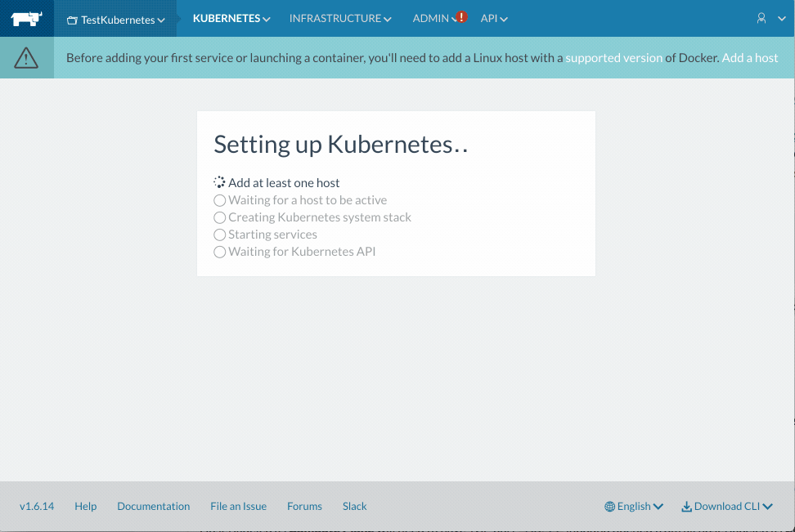Select the Waiting for a host circle
795x532 pixels.
coord(219,201)
